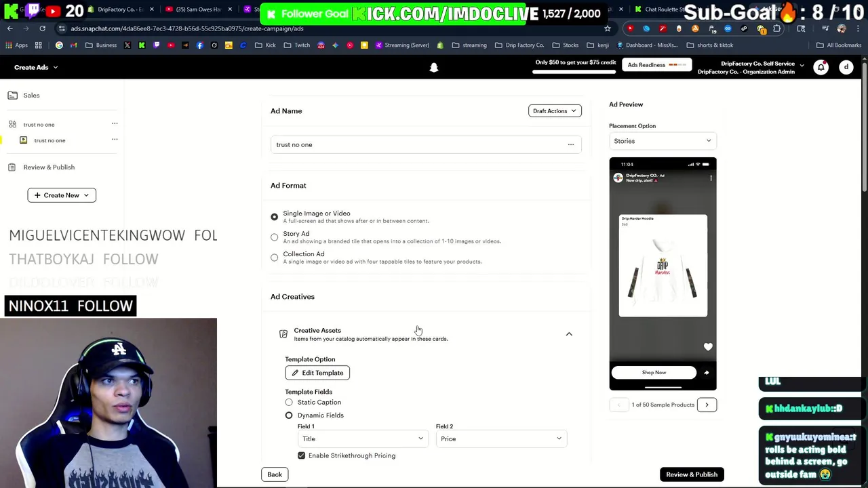Image resolution: width=868 pixels, height=488 pixels.
Task: Click the Snapchat ghost logo
Action: pyautogui.click(x=434, y=67)
